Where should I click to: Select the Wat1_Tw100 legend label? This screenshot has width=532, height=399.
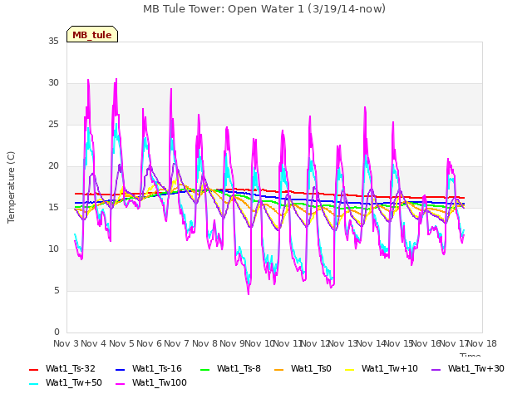click(x=160, y=383)
